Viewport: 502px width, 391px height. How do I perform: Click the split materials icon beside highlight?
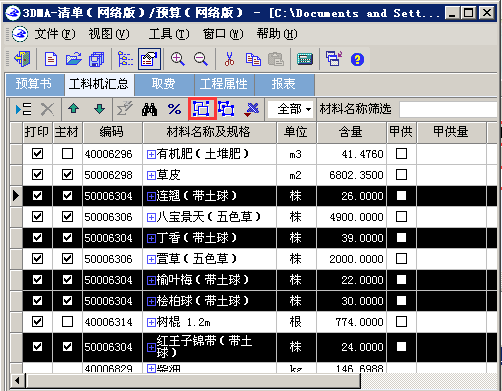[226, 109]
